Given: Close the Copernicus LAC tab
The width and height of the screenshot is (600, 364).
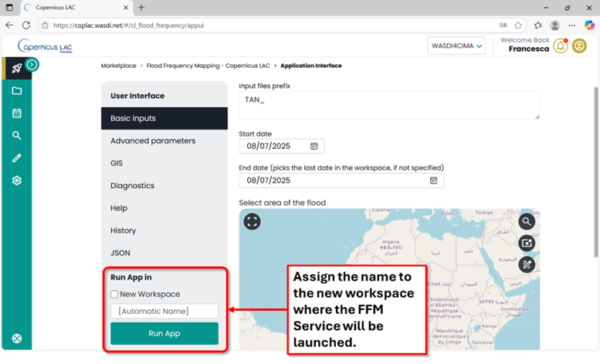Looking at the screenshot, I should (x=126, y=7).
